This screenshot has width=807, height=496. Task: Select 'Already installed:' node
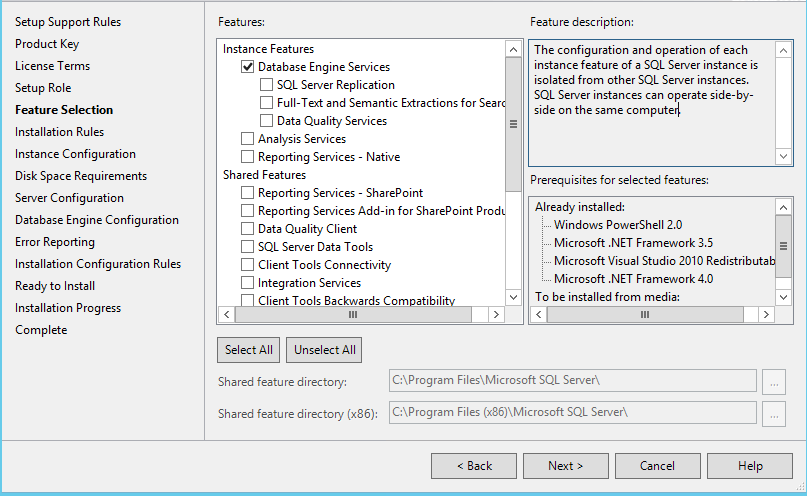click(x=580, y=207)
